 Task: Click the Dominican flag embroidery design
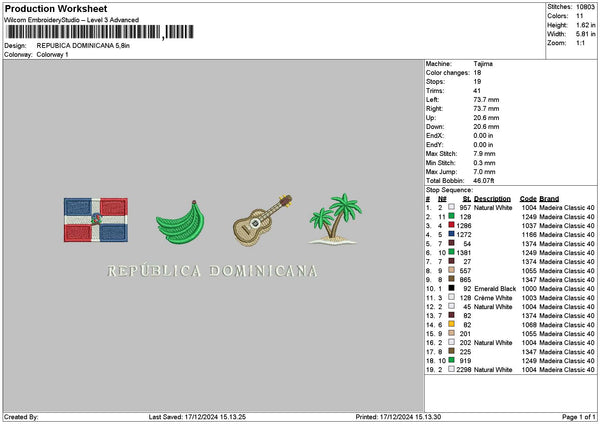click(x=96, y=220)
